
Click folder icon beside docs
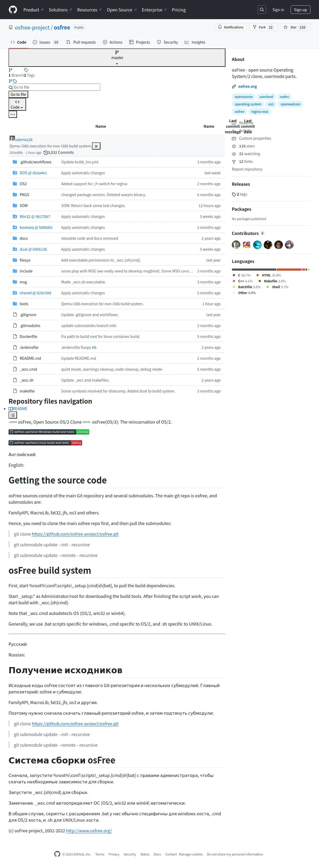pos(15,238)
